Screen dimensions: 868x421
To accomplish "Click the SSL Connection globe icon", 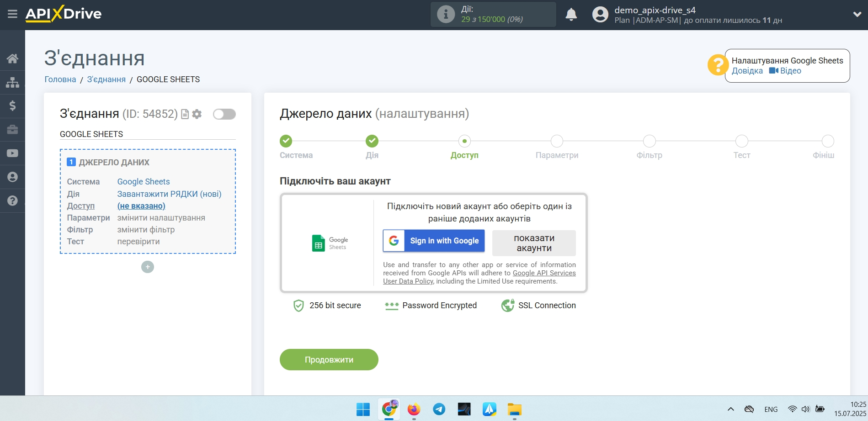I will click(x=508, y=305).
